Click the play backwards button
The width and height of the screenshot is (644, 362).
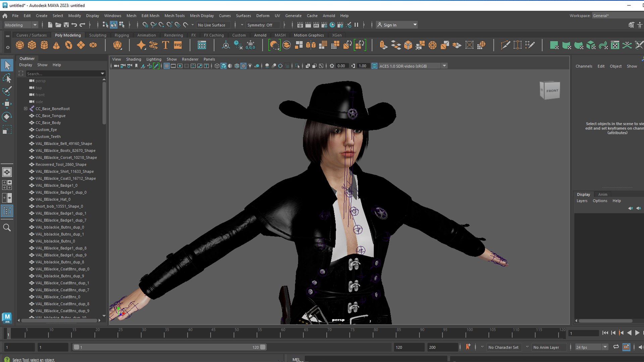click(x=629, y=333)
